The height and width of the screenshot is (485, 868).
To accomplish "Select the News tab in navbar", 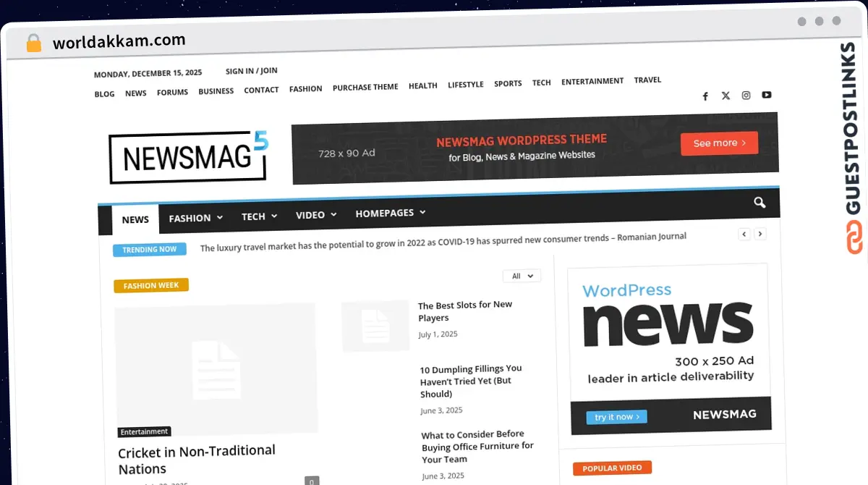I will [135, 219].
